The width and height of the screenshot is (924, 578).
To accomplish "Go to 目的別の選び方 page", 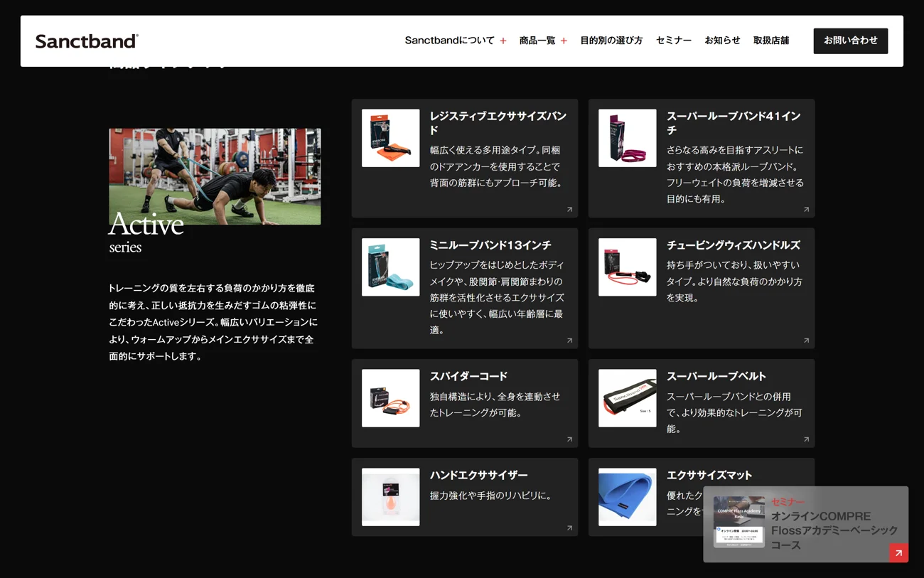I will [x=611, y=41].
